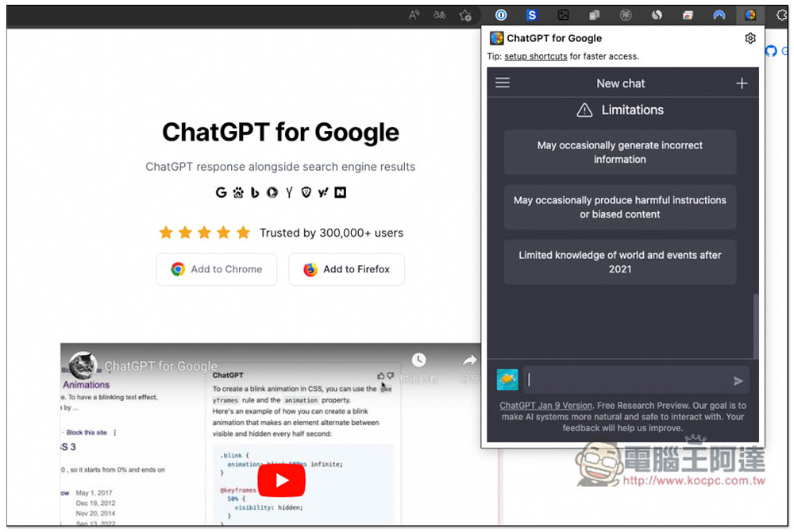
Task: Open the GitHub icon on webpage
Action: 771,51
